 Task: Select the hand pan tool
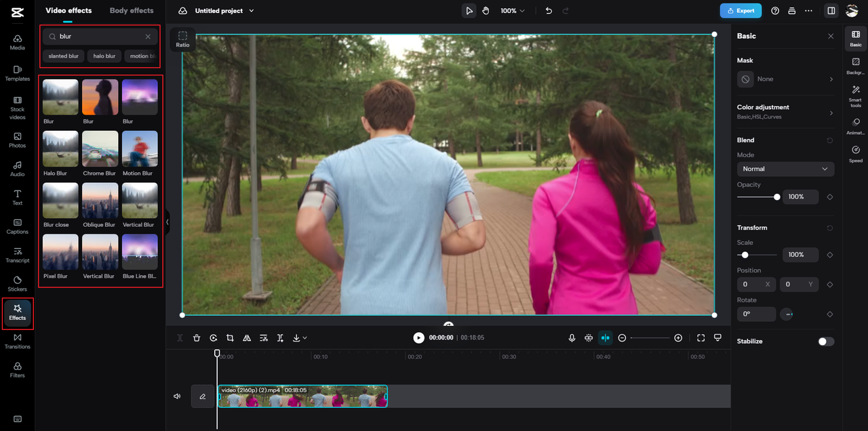point(486,11)
